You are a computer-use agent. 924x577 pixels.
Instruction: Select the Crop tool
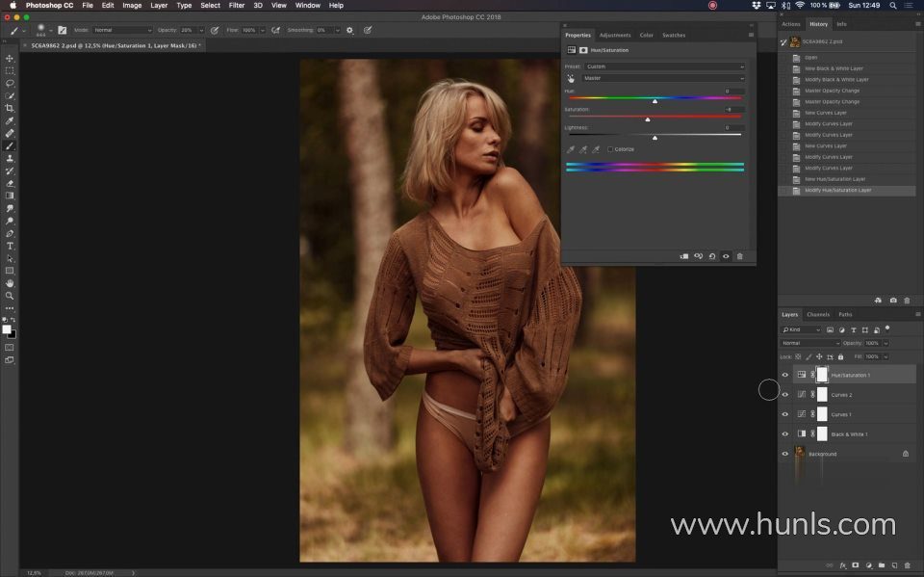click(x=10, y=108)
